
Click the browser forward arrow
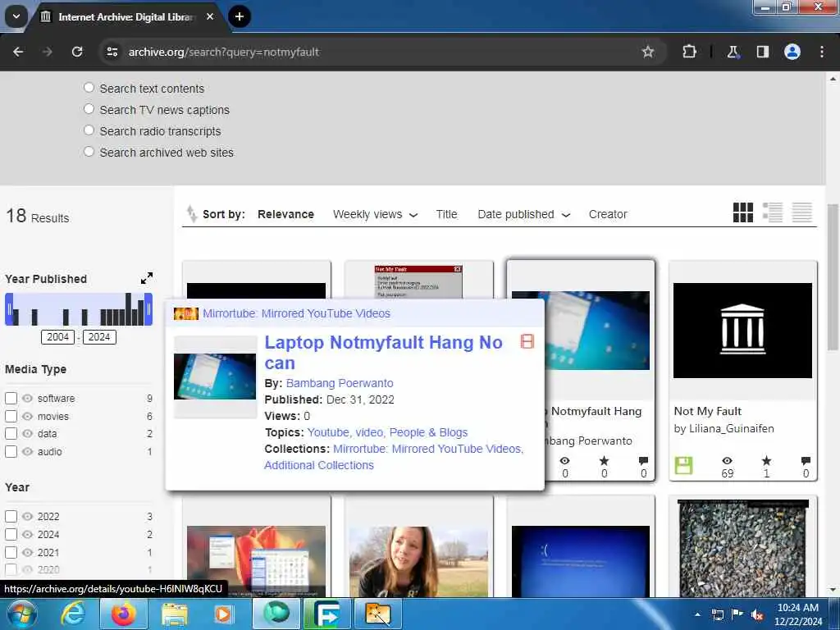point(47,52)
